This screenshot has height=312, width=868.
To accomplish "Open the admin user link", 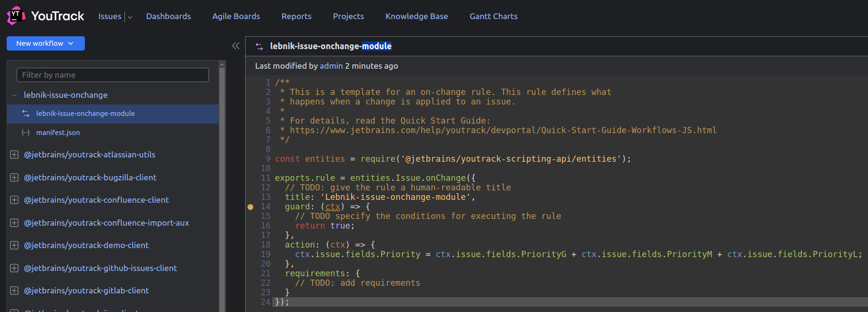I will 331,66.
